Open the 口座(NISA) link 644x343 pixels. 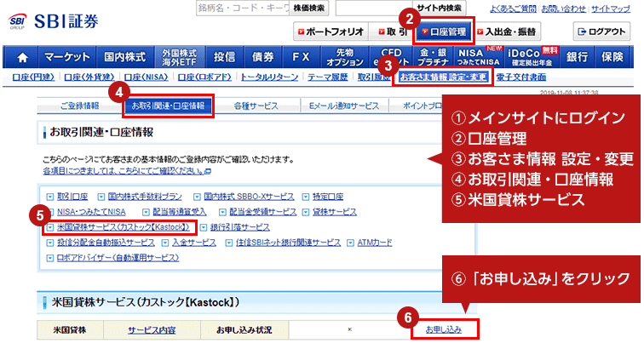pyautogui.click(x=147, y=77)
